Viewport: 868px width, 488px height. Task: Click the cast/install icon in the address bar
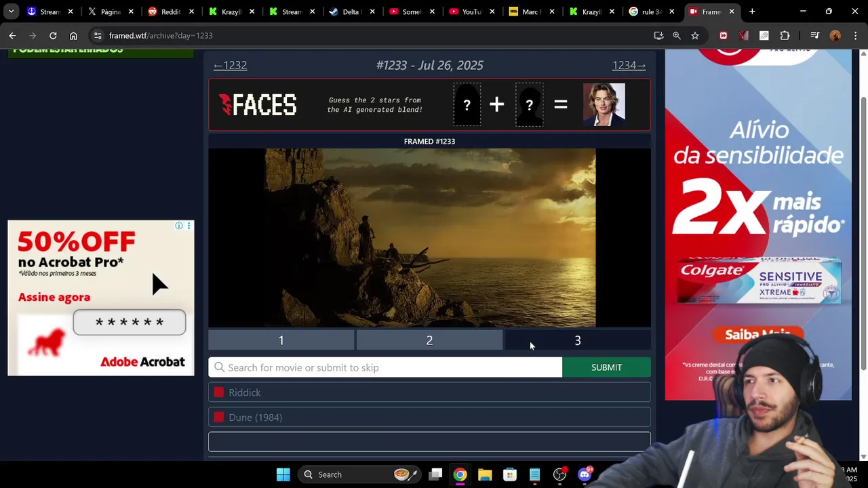(658, 35)
